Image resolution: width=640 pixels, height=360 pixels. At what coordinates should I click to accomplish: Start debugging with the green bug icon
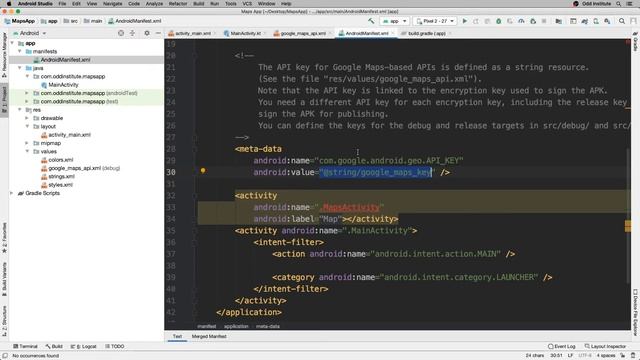tap(498, 21)
